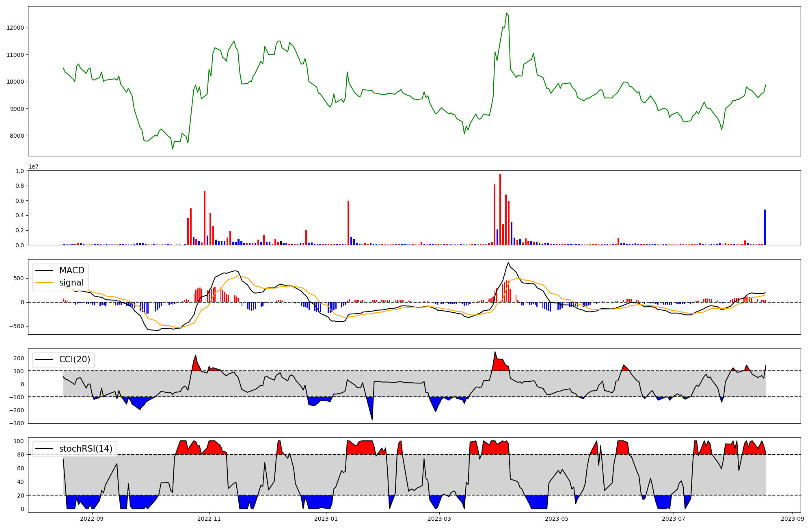The height and width of the screenshot is (528, 812).
Task: Click the deepest CCI trough near -300
Action: 372,420
